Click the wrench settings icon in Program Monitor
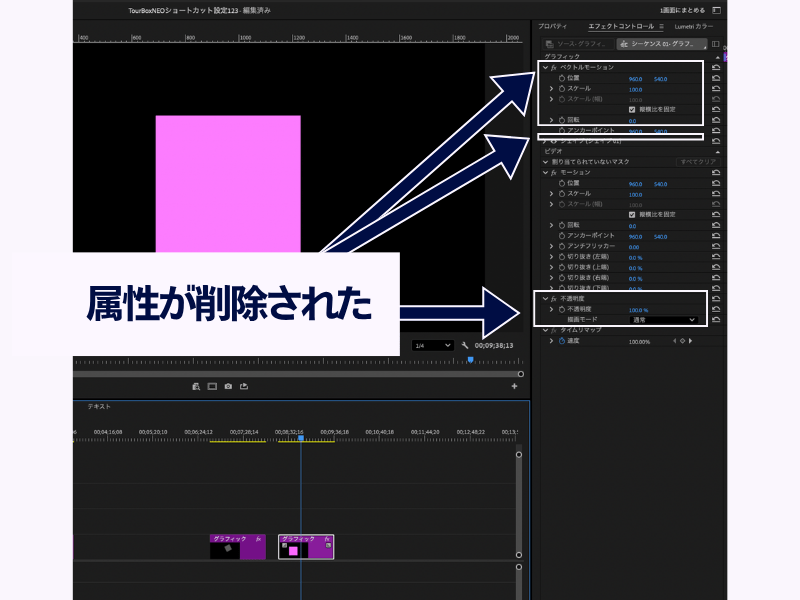Image resolution: width=800 pixels, height=600 pixels. click(x=465, y=345)
